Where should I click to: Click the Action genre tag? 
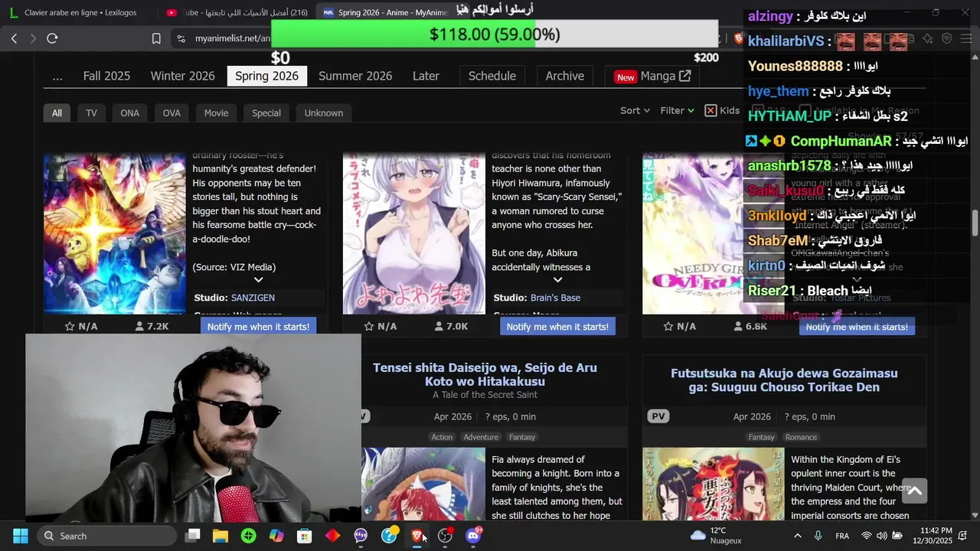coord(442,437)
